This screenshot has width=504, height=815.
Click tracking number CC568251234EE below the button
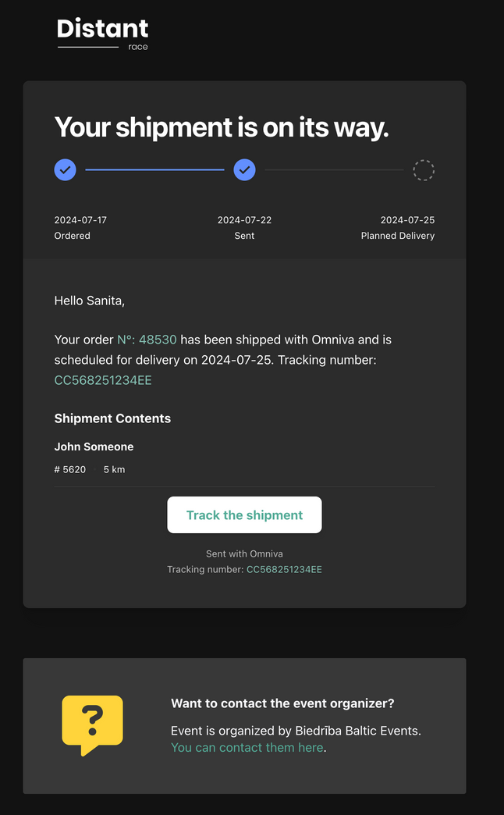coord(284,569)
